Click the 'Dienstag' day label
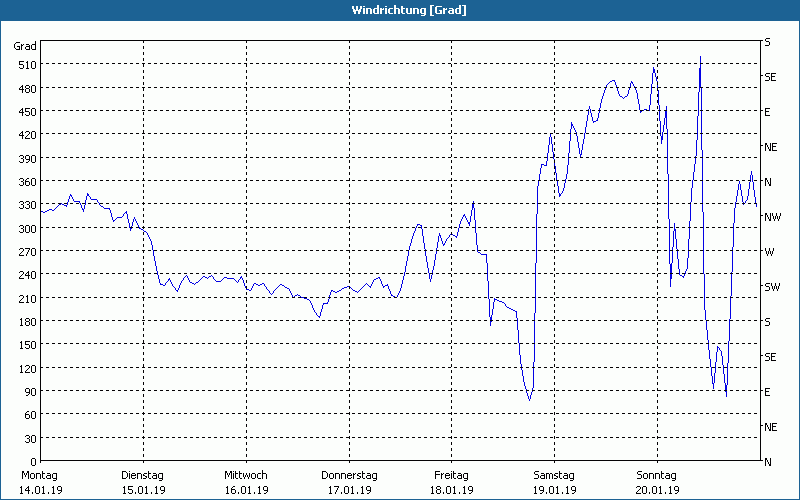The height and width of the screenshot is (500, 800). 142,476
